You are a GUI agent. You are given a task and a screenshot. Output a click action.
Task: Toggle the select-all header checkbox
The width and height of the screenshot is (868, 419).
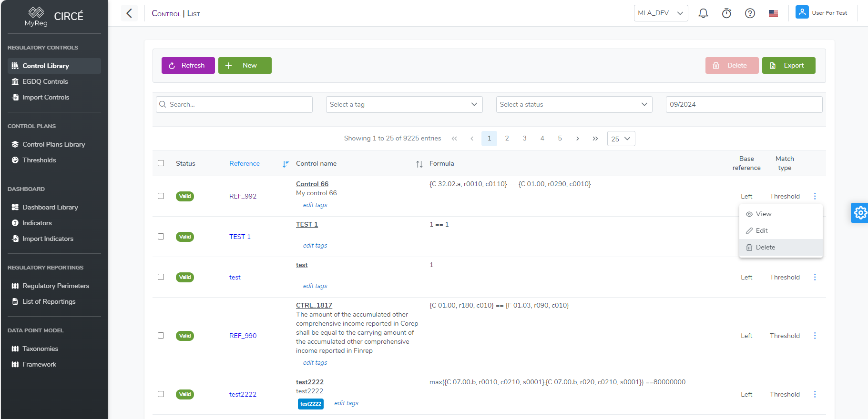tap(161, 163)
